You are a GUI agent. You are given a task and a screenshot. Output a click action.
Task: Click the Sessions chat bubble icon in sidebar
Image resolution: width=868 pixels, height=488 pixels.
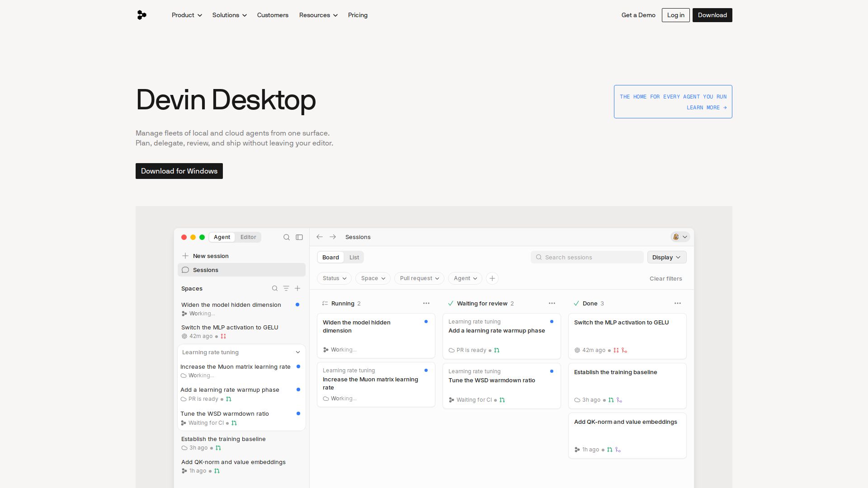tap(185, 270)
